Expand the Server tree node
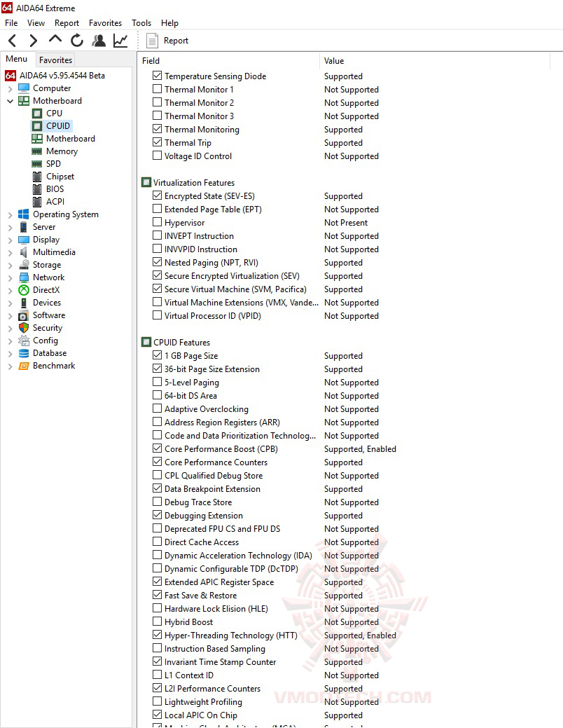 (x=11, y=228)
